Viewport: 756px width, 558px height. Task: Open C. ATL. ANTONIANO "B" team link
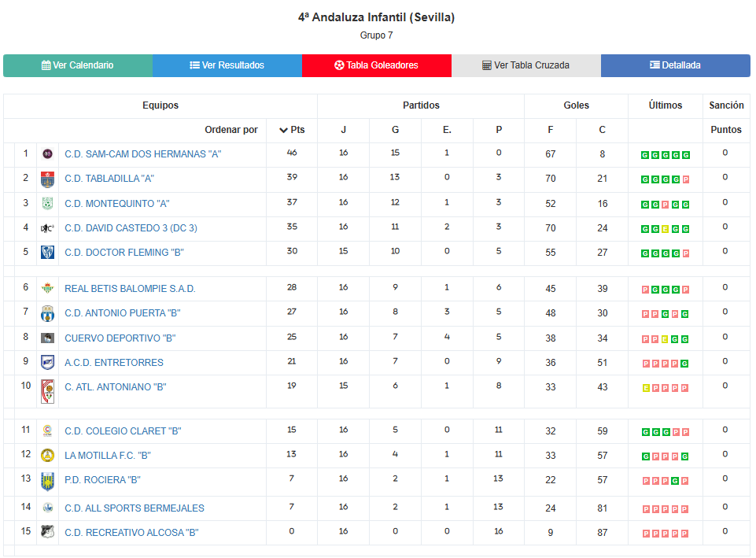pos(116,387)
